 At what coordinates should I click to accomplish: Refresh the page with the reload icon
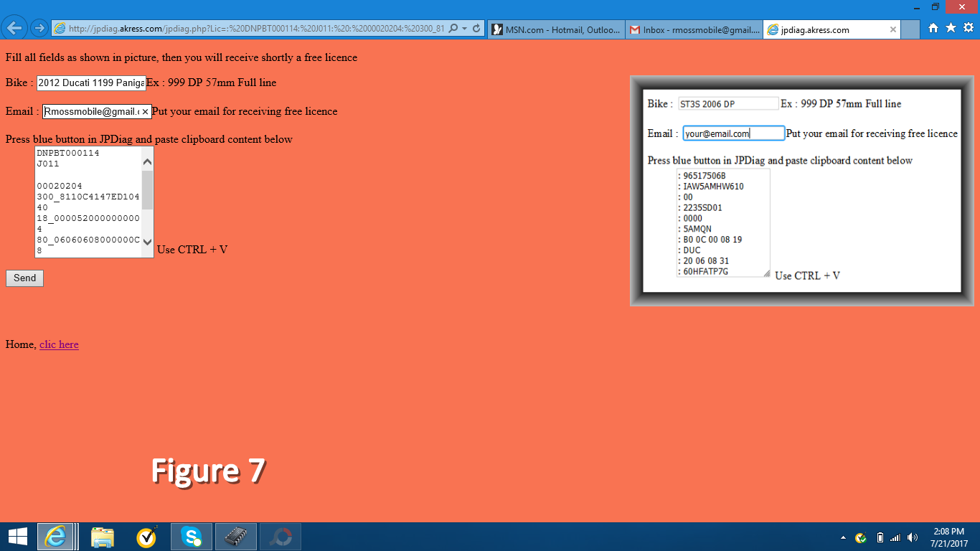476,29
